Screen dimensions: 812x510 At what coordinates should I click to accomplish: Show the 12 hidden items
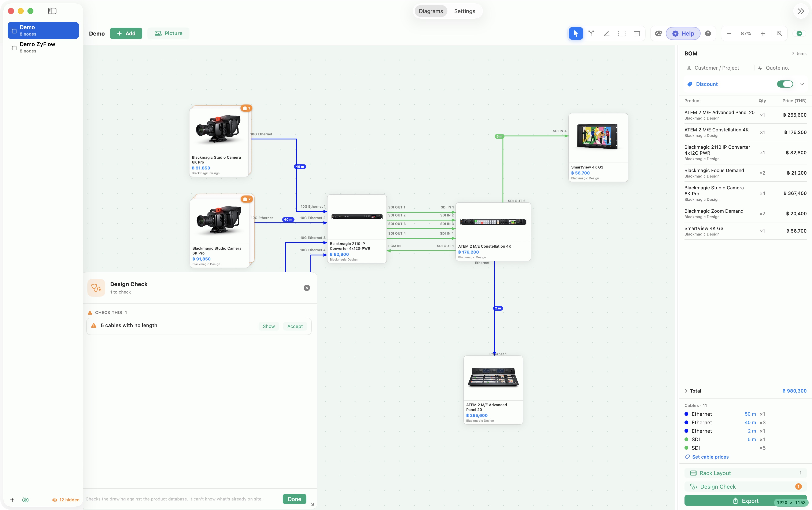click(x=66, y=500)
